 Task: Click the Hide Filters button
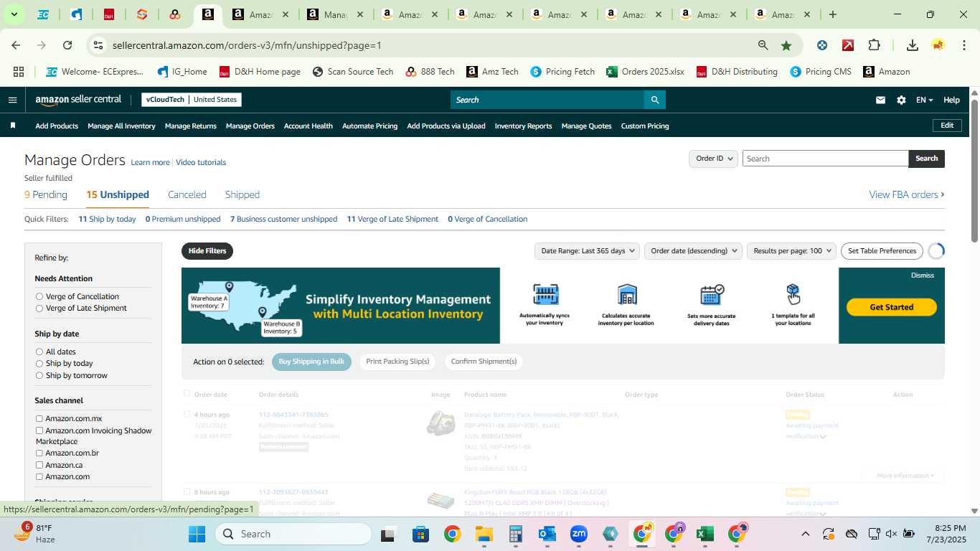pyautogui.click(x=207, y=251)
